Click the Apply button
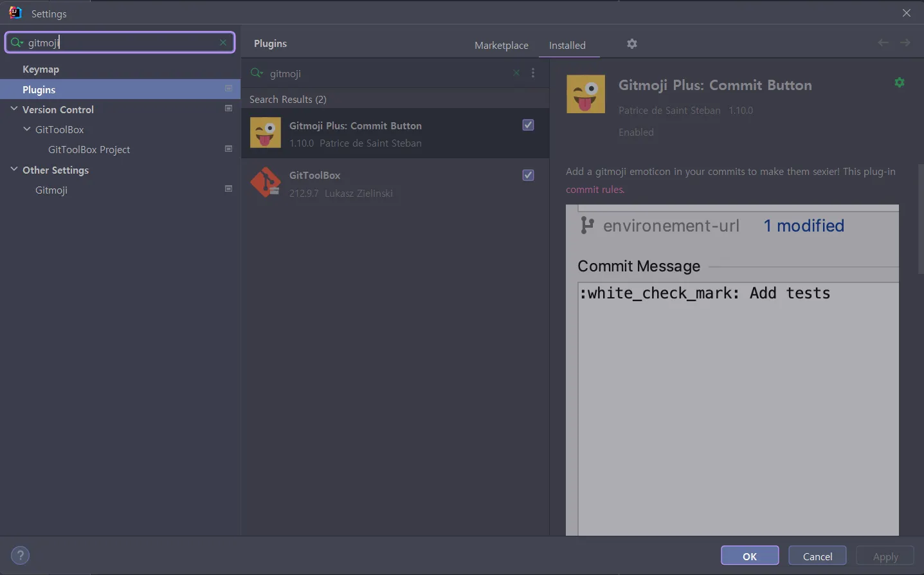Image resolution: width=924 pixels, height=575 pixels. click(x=885, y=556)
